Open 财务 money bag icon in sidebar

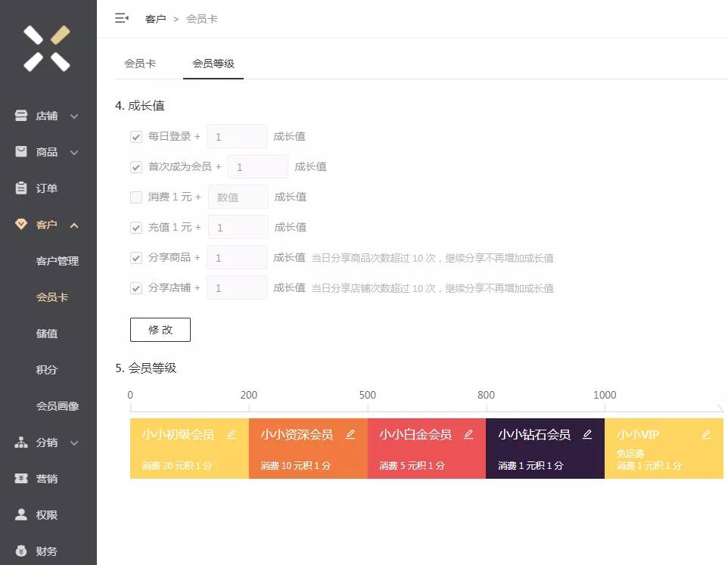pos(21,551)
